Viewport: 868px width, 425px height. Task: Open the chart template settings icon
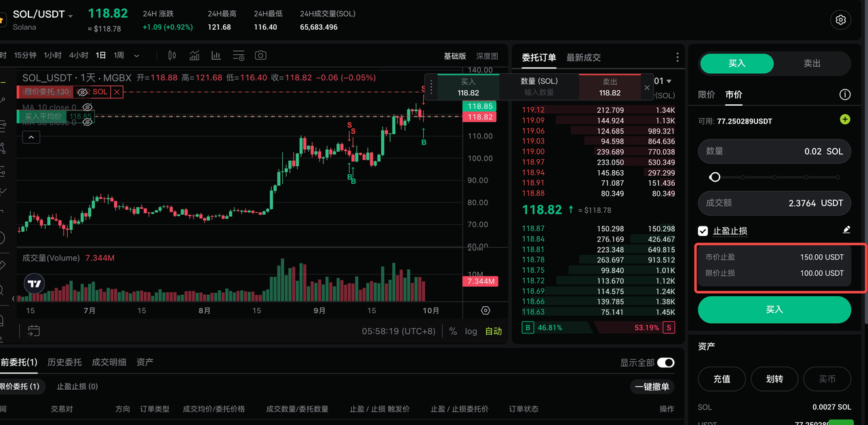pyautogui.click(x=239, y=56)
